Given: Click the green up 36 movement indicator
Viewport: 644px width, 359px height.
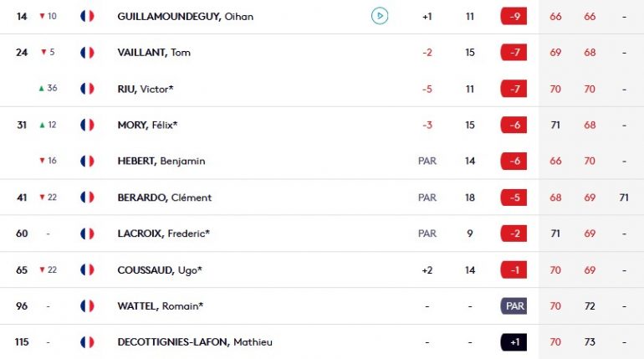Looking at the screenshot, I should coord(48,89).
